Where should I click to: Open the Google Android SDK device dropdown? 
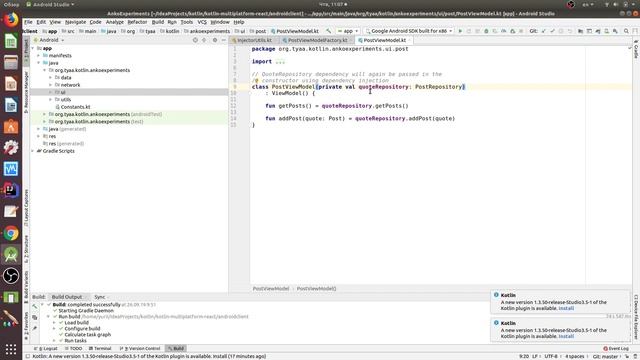tap(409, 31)
